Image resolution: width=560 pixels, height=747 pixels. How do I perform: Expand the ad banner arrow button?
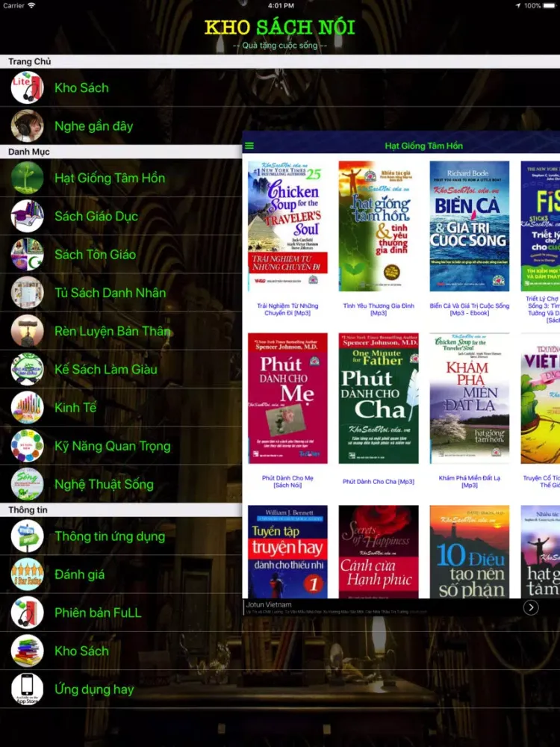pyautogui.click(x=530, y=607)
